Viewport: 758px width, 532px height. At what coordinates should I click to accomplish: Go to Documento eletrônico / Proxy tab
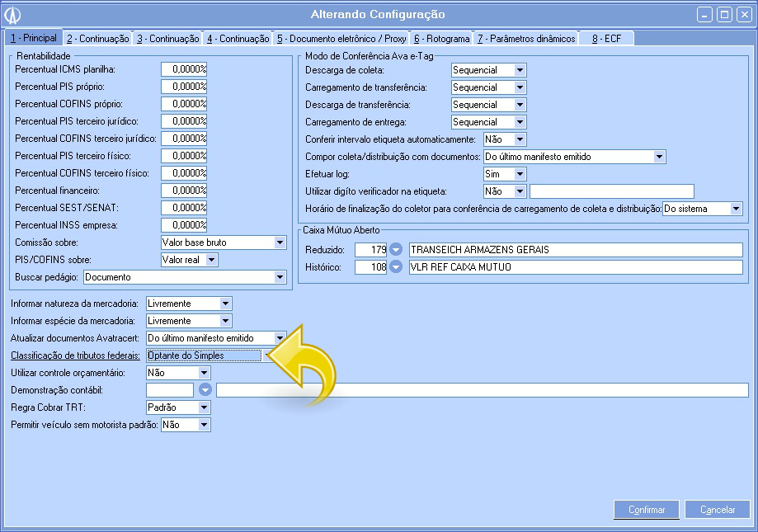pyautogui.click(x=341, y=39)
